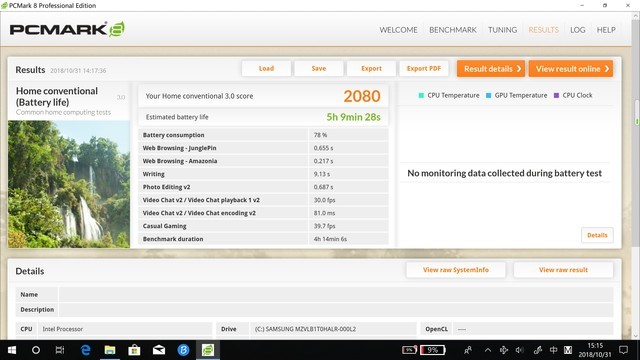Image resolution: width=640 pixels, height=360 pixels.
Task: Open the Windows Start menu
Action: (x=11, y=350)
